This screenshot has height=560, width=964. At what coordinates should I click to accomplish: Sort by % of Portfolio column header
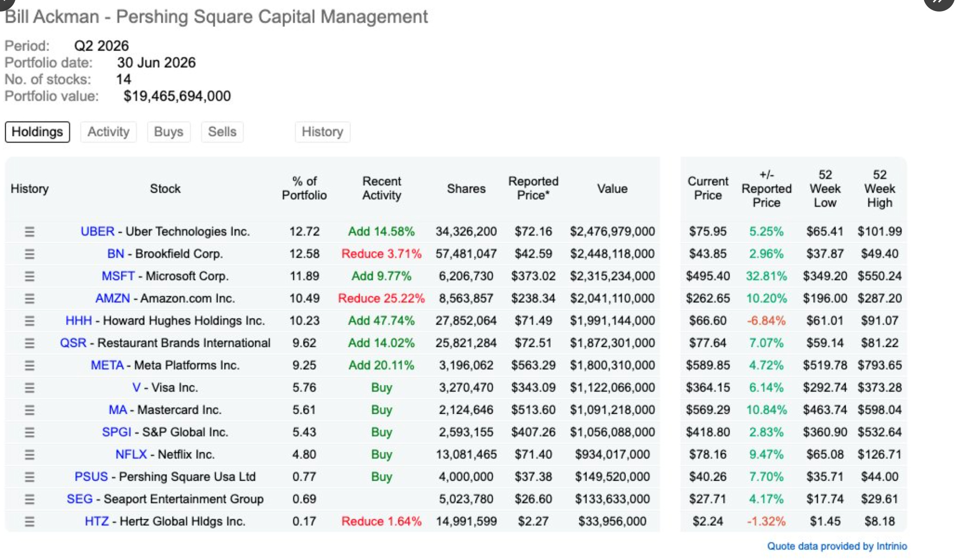[304, 188]
